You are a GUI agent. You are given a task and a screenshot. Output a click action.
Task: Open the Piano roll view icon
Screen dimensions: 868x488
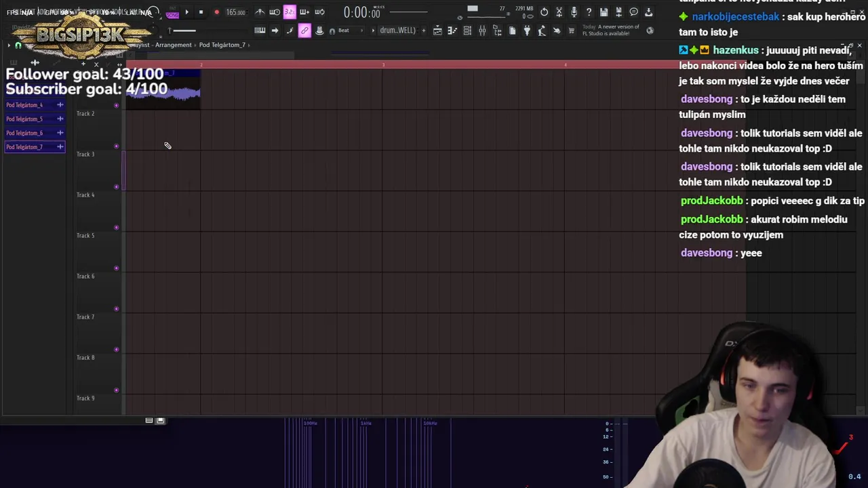[x=452, y=30]
